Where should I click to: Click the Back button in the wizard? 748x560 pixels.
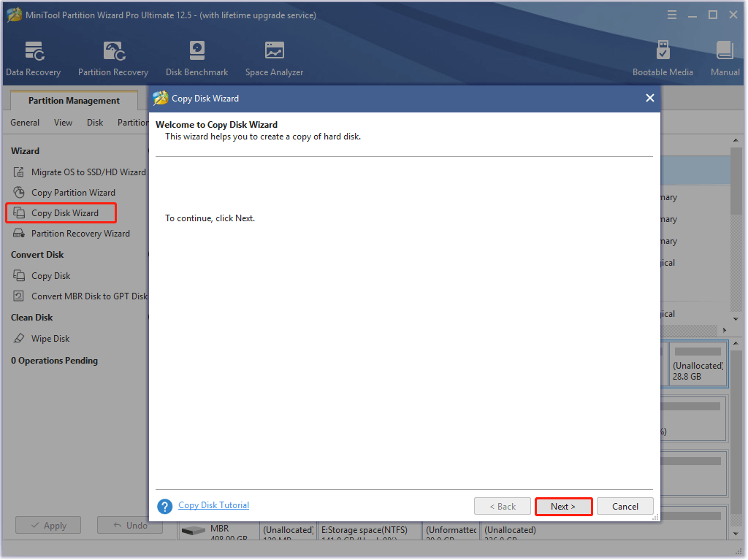503,506
